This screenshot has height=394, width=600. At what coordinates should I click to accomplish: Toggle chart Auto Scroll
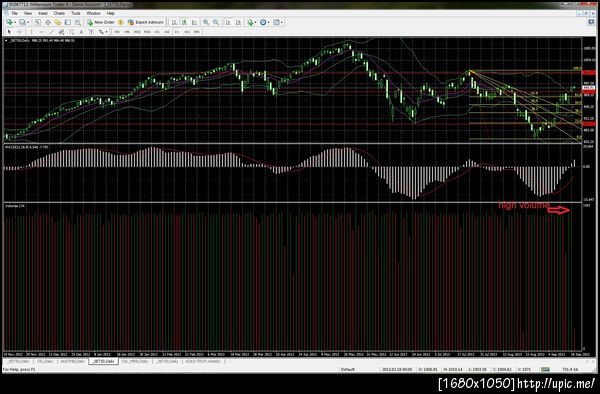(228, 22)
